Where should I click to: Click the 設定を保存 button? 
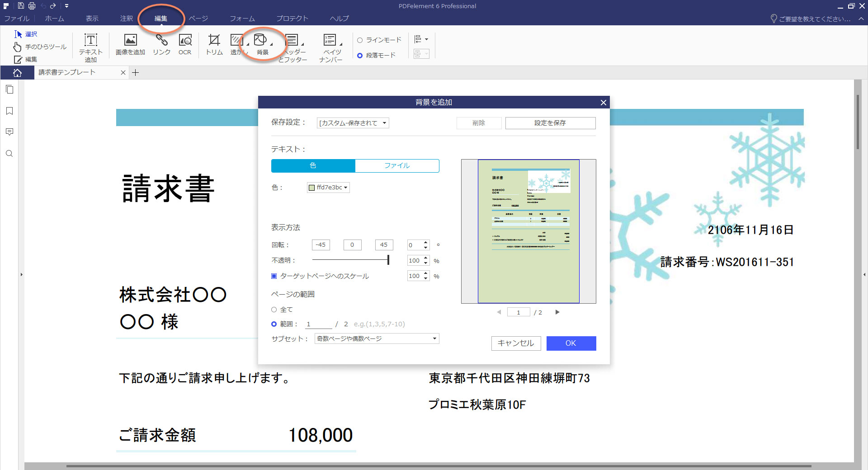click(550, 123)
